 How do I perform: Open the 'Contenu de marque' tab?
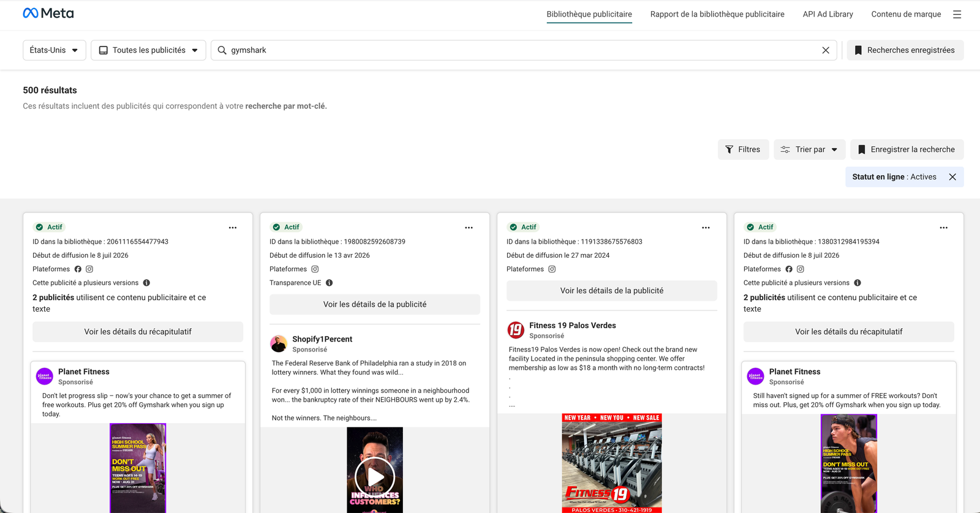[x=906, y=14]
